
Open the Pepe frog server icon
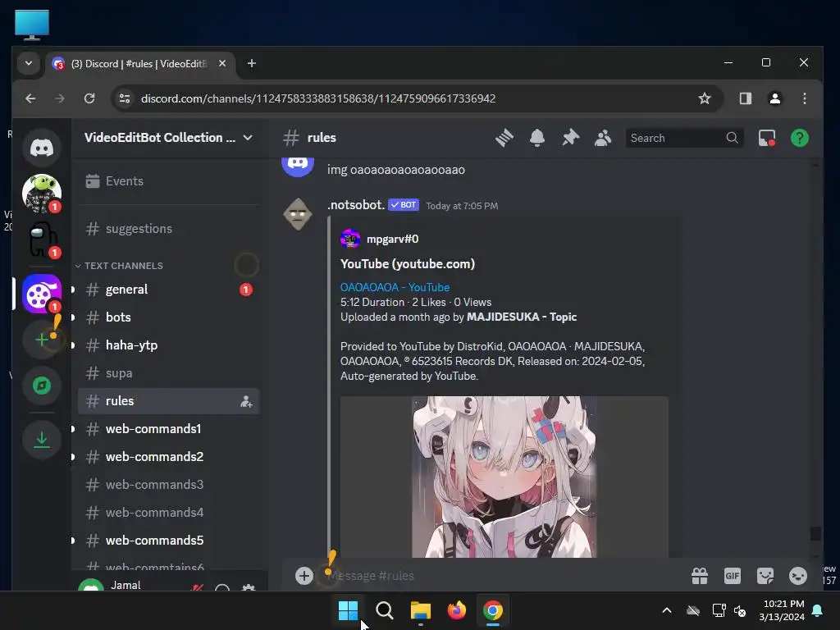pyautogui.click(x=42, y=193)
